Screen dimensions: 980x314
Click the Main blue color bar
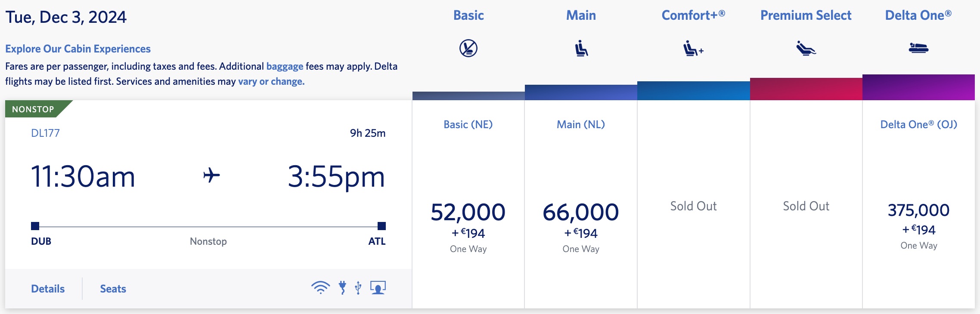(x=581, y=92)
